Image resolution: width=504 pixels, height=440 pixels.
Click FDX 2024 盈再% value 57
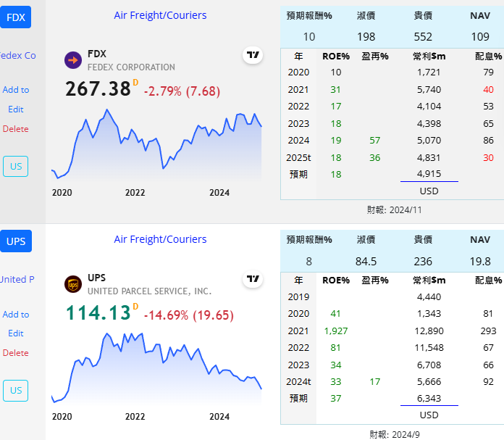coord(375,141)
